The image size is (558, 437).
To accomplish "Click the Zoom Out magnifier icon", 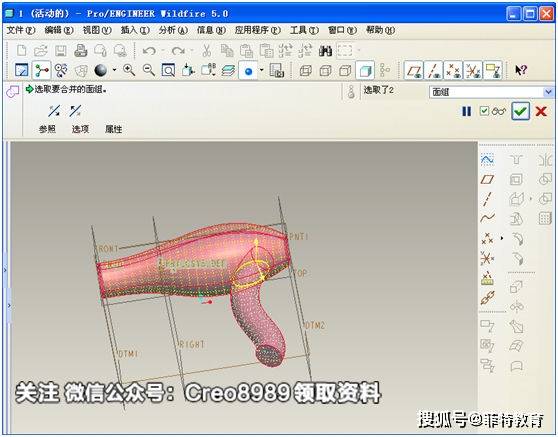I will 148,70.
